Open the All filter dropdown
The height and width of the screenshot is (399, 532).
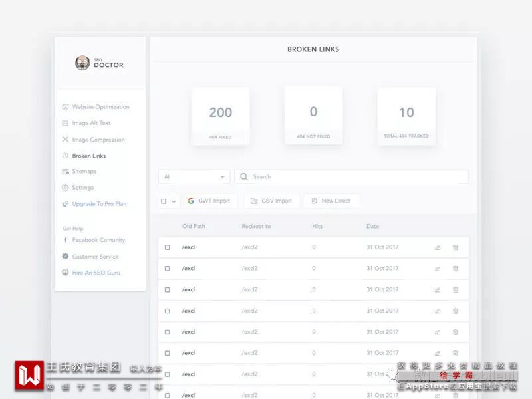tap(194, 176)
